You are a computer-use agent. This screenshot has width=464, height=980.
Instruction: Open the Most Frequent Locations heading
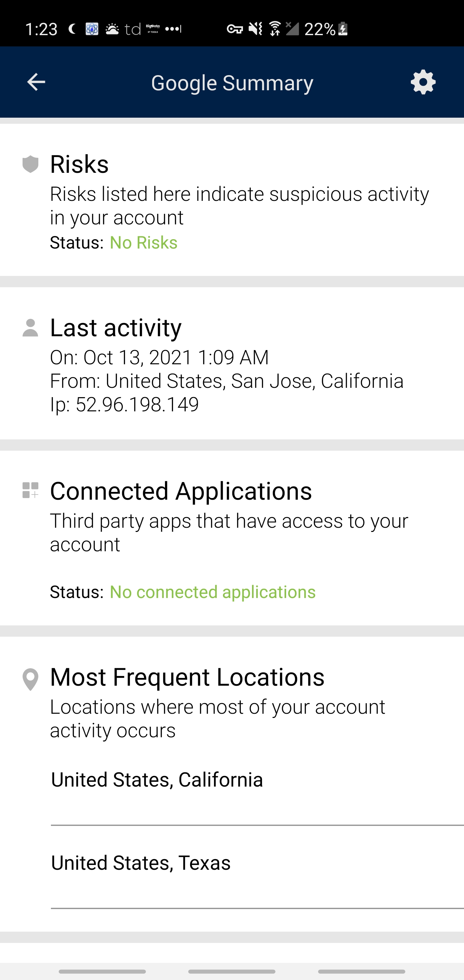pos(187,677)
